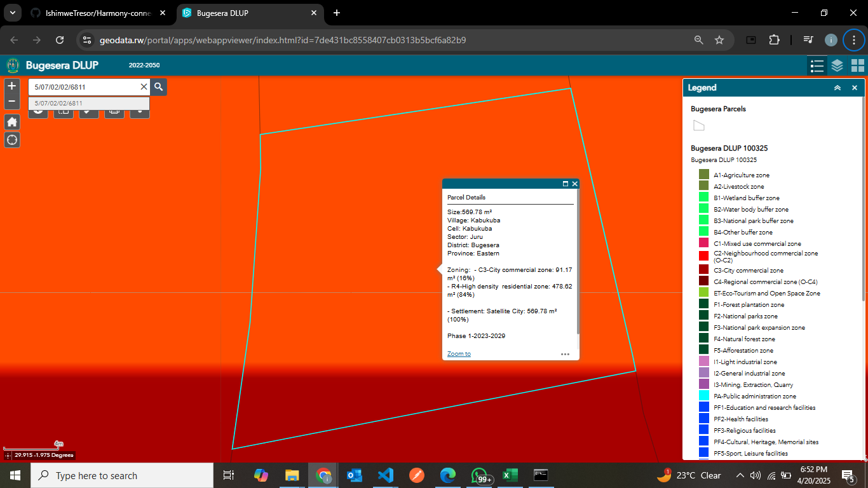The image size is (868, 488).
Task: Click the Parcel Details popup scrollbar
Action: (578, 262)
